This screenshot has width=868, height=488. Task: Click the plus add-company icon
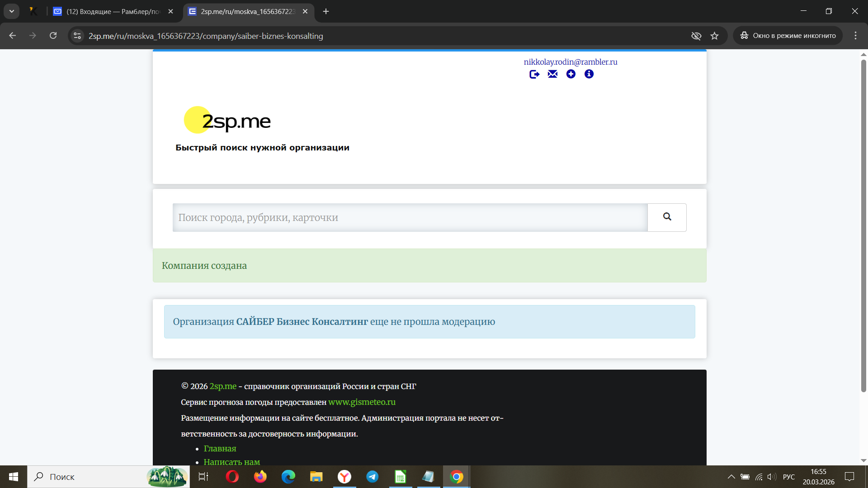pos(571,74)
